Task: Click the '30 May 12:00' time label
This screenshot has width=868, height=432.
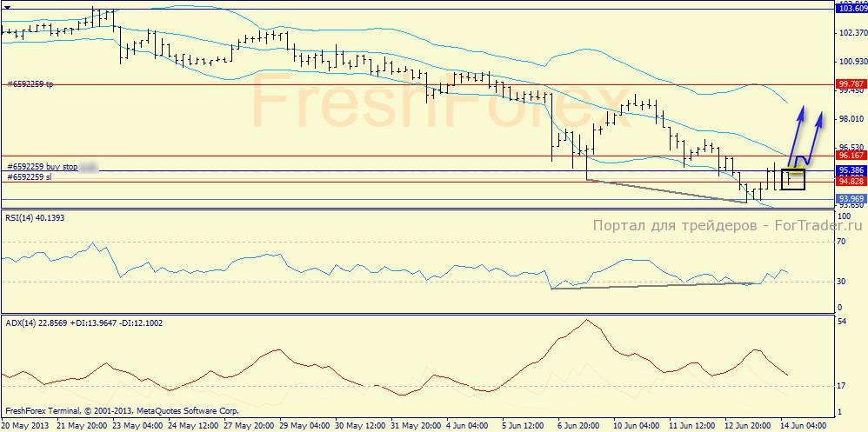Action: click(x=358, y=426)
